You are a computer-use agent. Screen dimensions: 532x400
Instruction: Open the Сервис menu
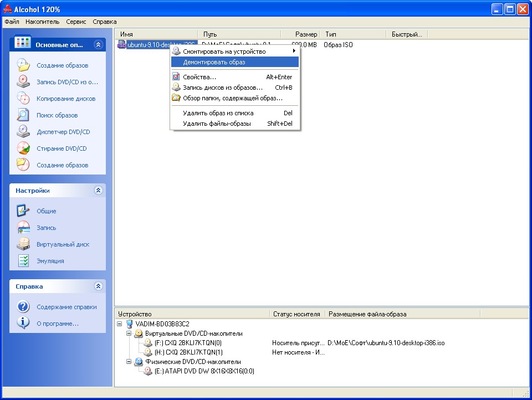[76, 22]
